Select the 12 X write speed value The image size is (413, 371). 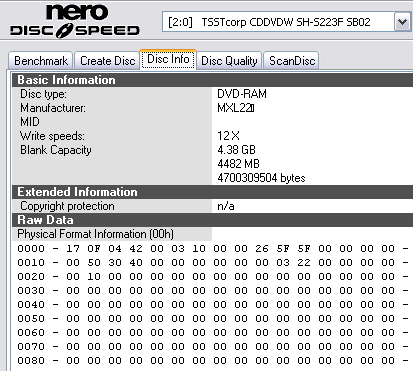click(228, 136)
